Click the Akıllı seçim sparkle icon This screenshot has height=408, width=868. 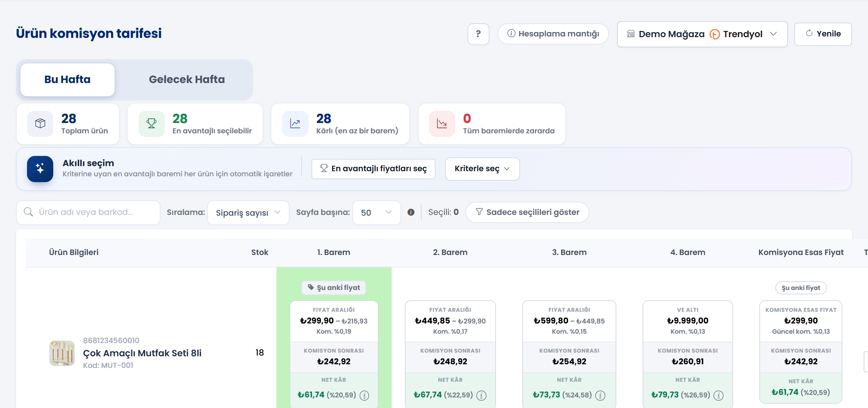coord(40,169)
